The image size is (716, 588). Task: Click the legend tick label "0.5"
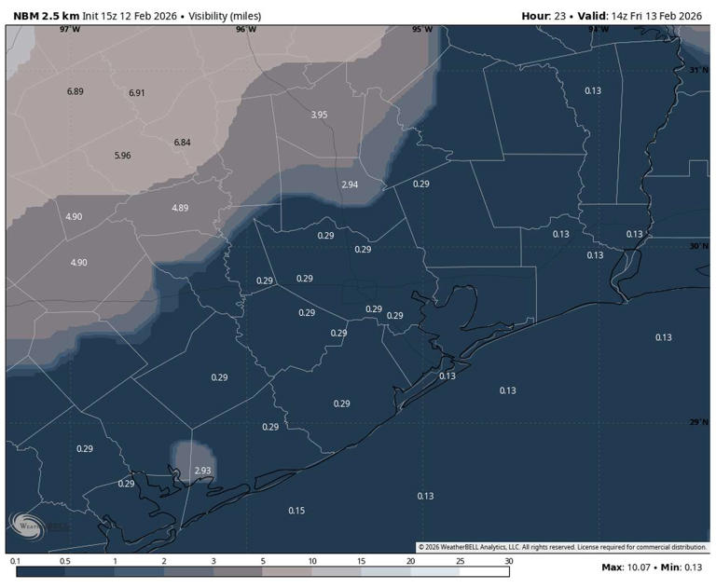(65, 561)
